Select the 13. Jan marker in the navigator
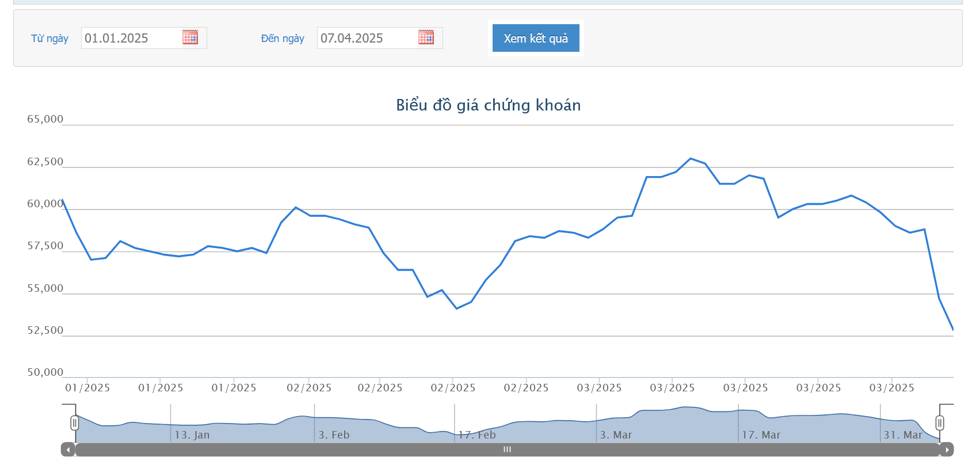The height and width of the screenshot is (469, 980). pyautogui.click(x=192, y=435)
